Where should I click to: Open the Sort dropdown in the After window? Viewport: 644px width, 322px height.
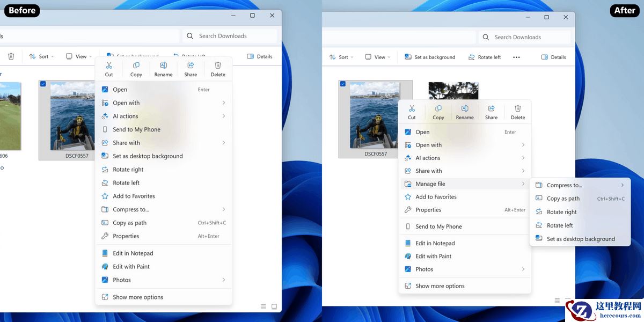pyautogui.click(x=339, y=57)
